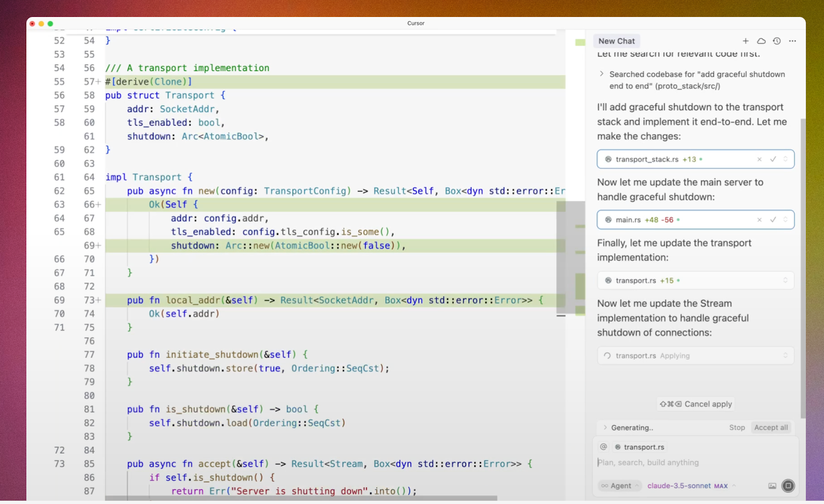Click the +13 change count on transport_stack.rs
This screenshot has height=504, width=824.
(x=689, y=160)
